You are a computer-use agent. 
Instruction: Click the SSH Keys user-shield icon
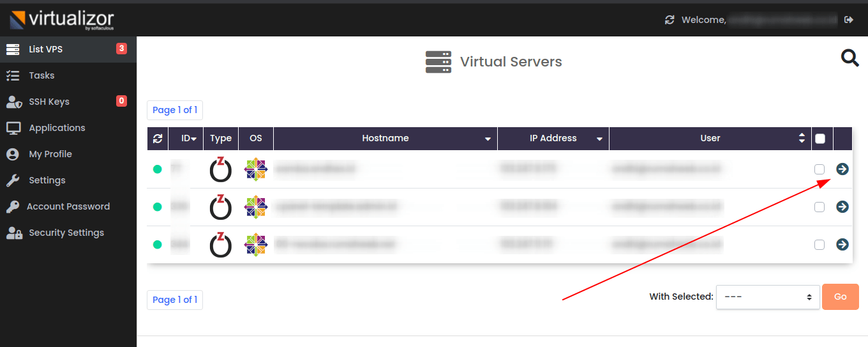(x=14, y=102)
